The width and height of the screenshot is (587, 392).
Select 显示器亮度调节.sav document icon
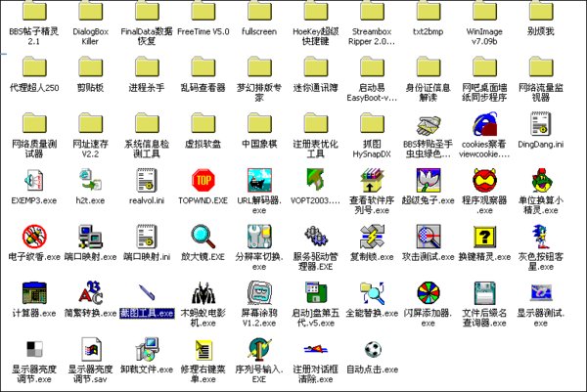click(91, 349)
